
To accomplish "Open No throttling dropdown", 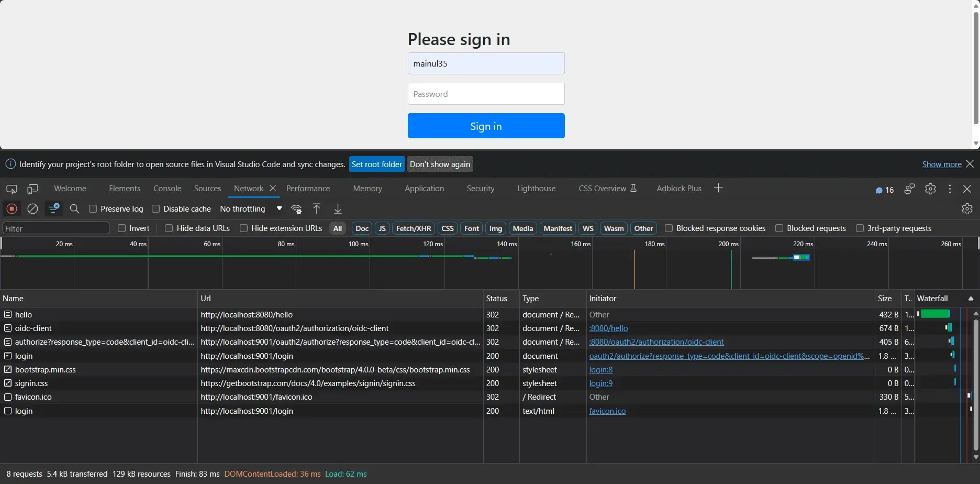I will click(251, 208).
